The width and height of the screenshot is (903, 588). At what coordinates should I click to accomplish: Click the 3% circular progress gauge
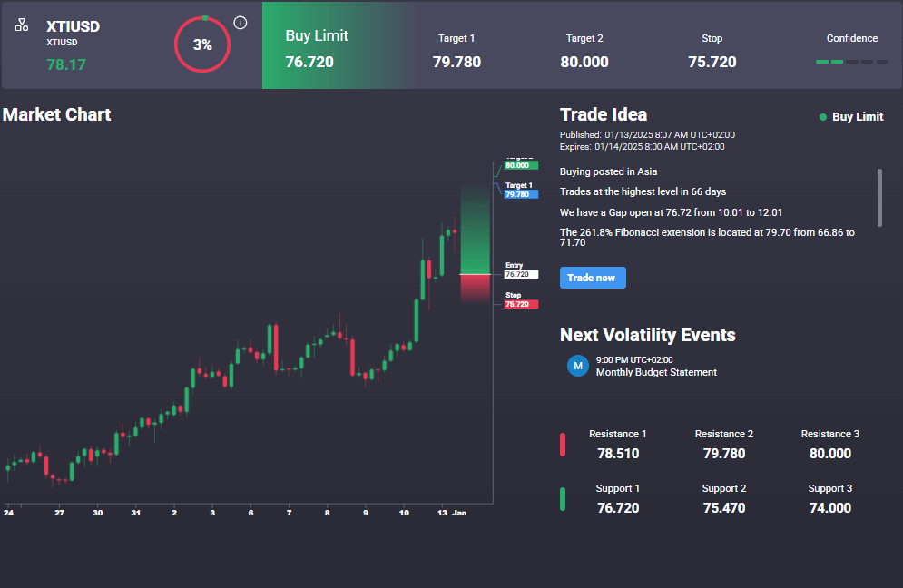pos(202,44)
